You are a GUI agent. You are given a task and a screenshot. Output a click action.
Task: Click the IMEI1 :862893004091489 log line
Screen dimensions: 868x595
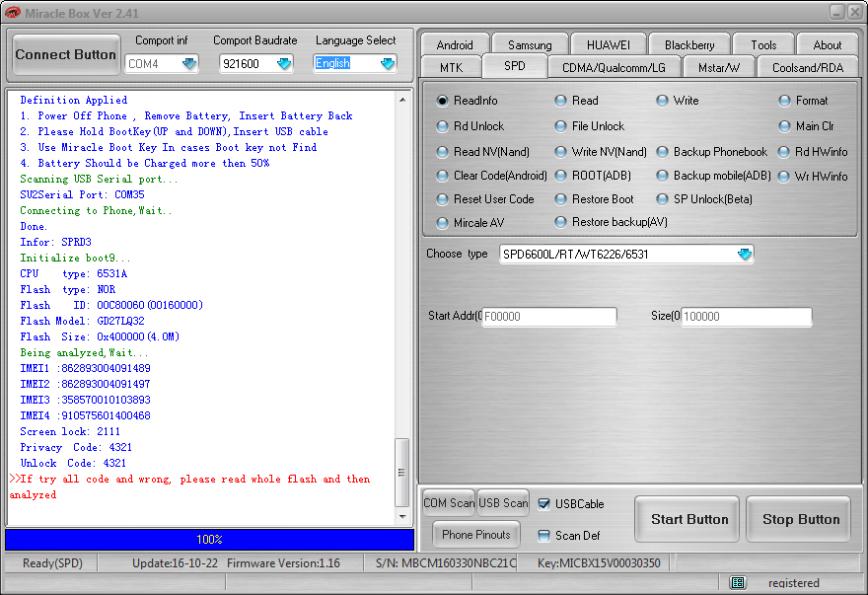point(85,368)
